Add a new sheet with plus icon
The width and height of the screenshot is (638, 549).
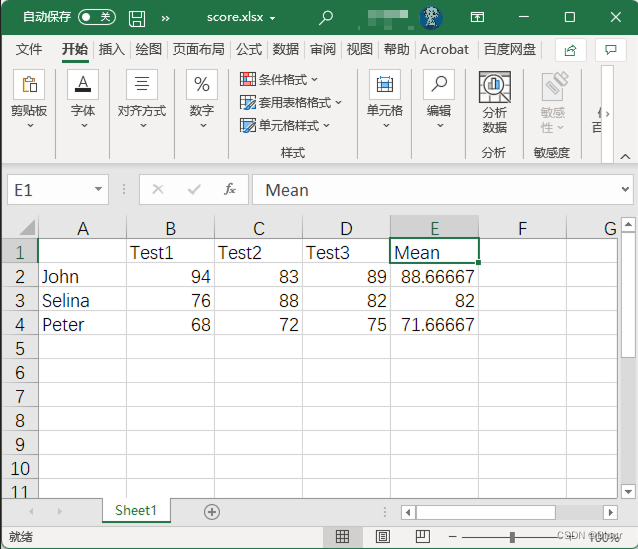212,512
